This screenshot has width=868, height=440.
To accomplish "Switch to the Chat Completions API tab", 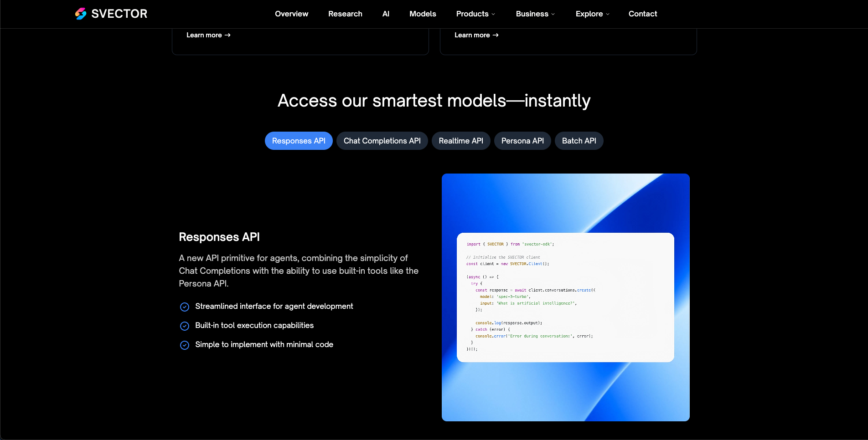I will [x=382, y=141].
